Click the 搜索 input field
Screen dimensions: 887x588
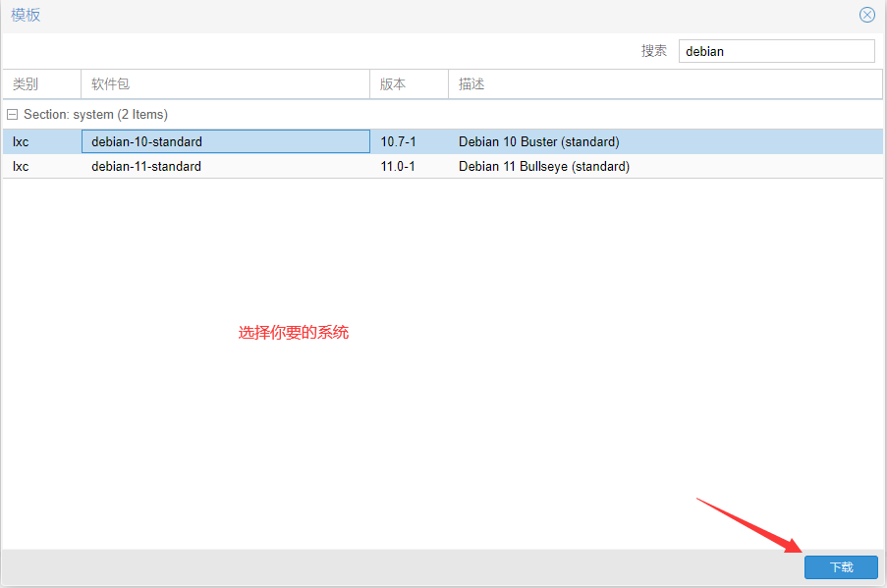coord(776,51)
